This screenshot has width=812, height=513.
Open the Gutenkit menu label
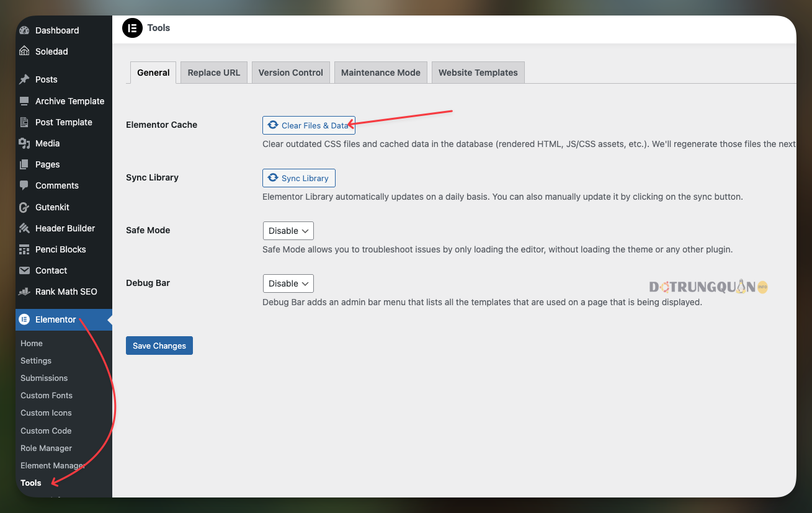click(53, 207)
